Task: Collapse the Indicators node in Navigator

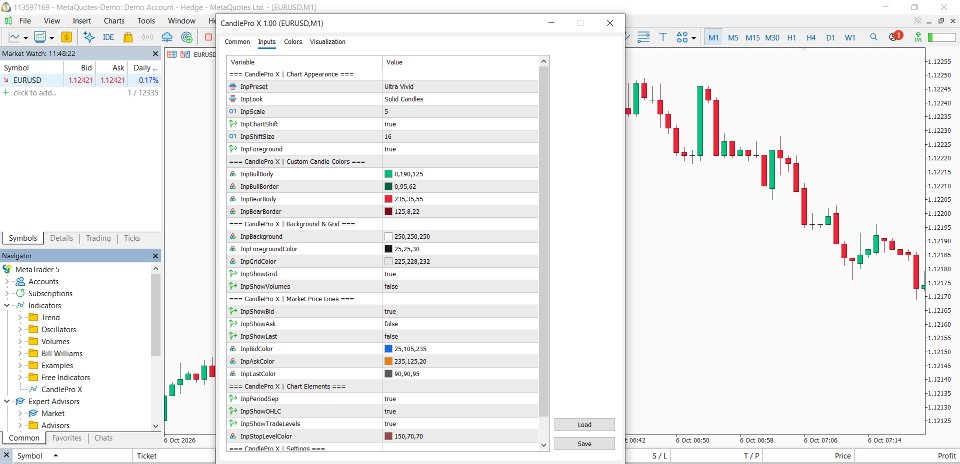Action: [7, 305]
